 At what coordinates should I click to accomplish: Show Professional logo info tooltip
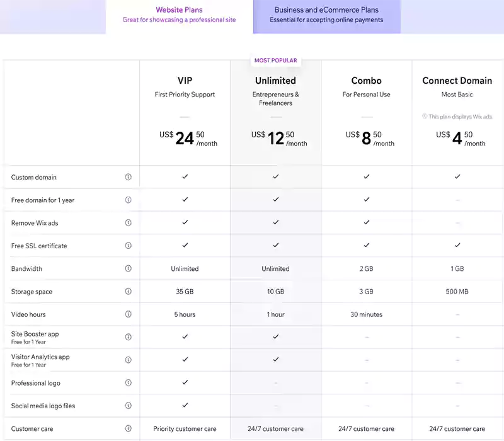pyautogui.click(x=129, y=383)
